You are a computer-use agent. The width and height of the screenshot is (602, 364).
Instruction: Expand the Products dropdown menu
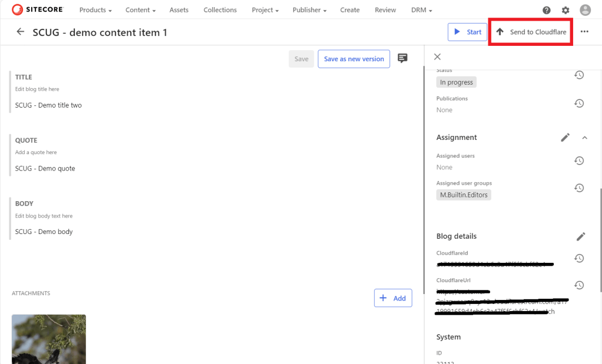pyautogui.click(x=95, y=10)
